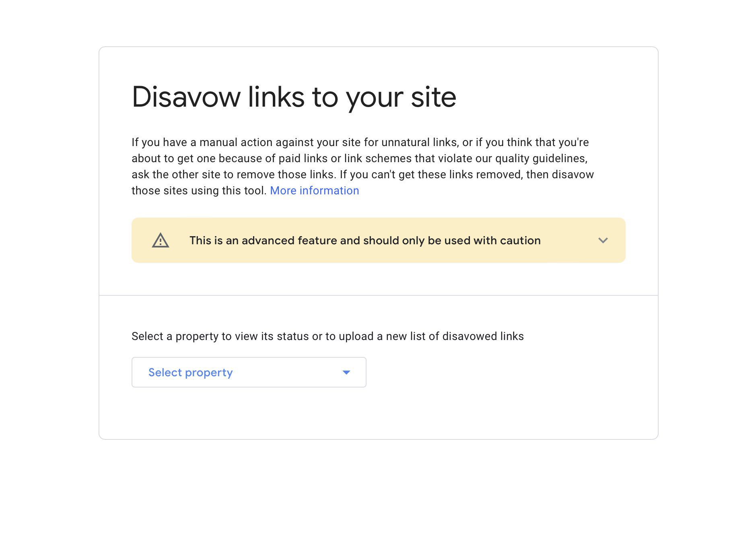Image resolution: width=756 pixels, height=538 pixels.
Task: Click the word 'Disavow' in the heading
Action: (x=186, y=97)
